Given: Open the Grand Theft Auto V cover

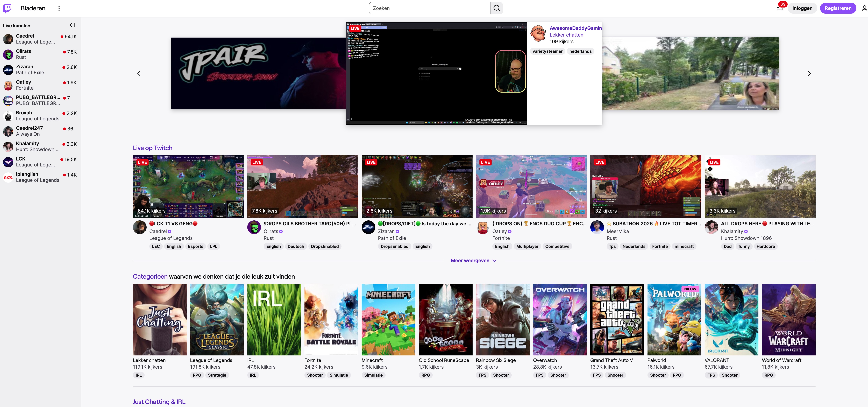Looking at the screenshot, I should pos(617,319).
